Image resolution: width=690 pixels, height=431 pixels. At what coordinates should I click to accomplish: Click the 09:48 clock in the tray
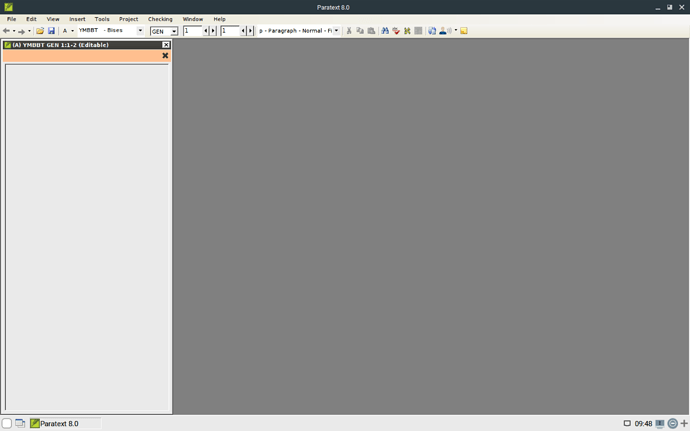pos(643,424)
